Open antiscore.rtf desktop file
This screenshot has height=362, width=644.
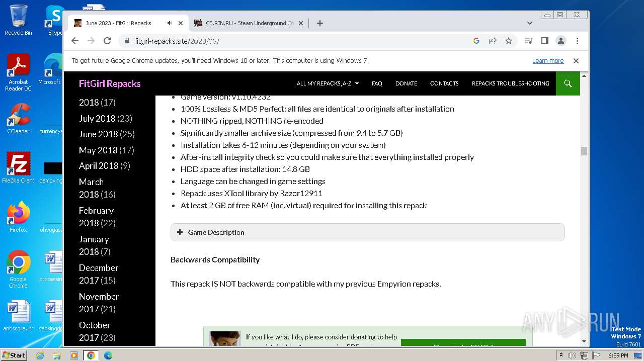click(18, 316)
